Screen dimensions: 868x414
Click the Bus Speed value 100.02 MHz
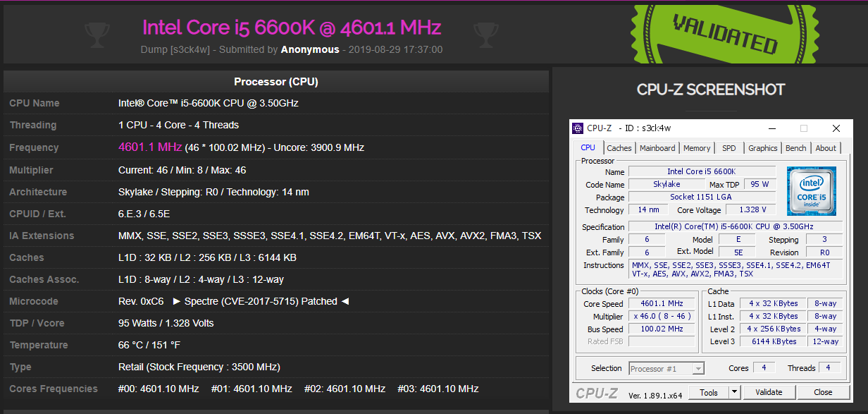point(661,329)
